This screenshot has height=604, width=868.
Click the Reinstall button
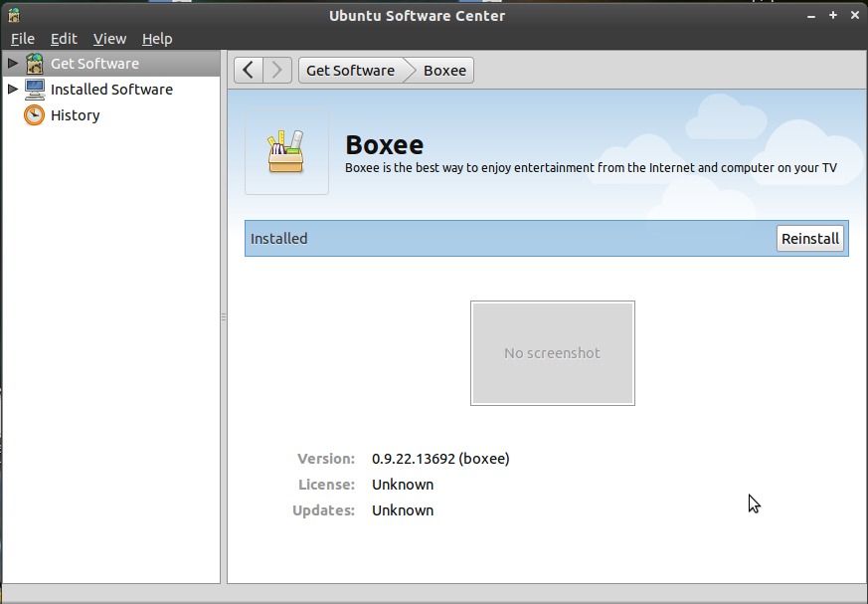click(x=810, y=238)
